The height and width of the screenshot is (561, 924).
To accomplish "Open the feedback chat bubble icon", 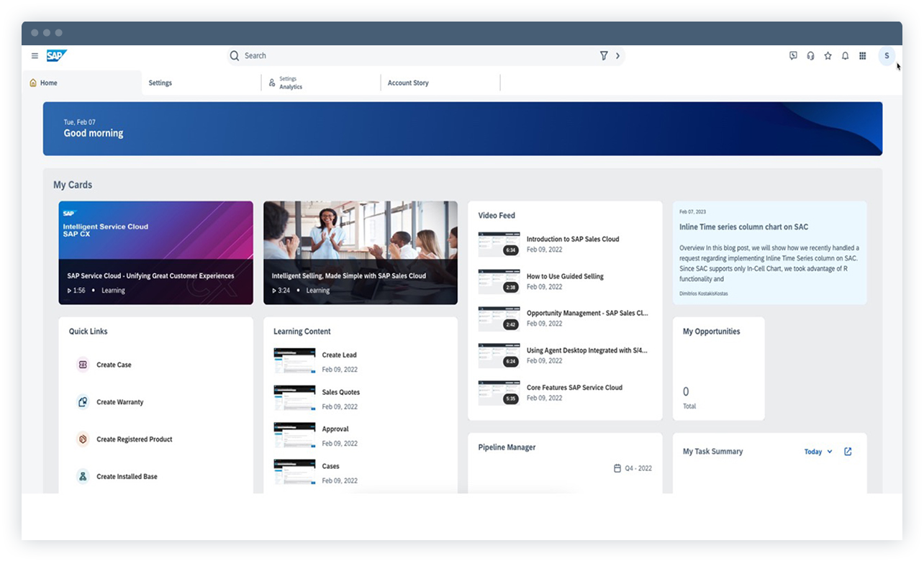I will click(793, 55).
